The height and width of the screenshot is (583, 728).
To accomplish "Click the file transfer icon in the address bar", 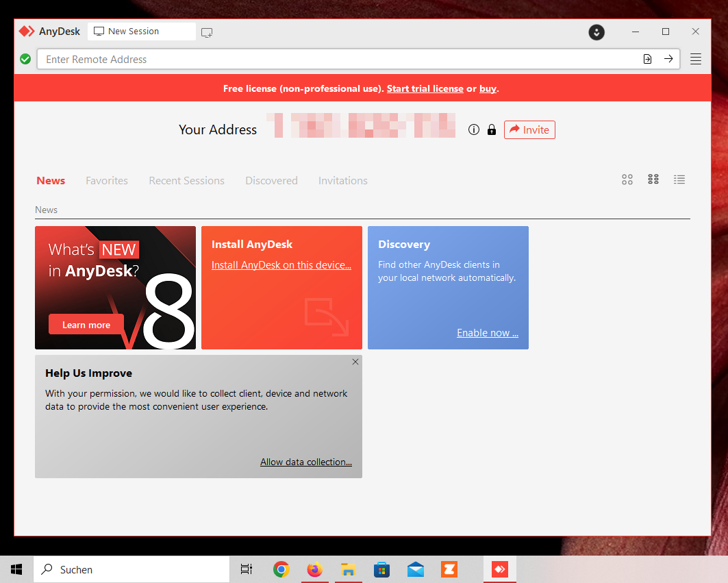I will (x=647, y=59).
